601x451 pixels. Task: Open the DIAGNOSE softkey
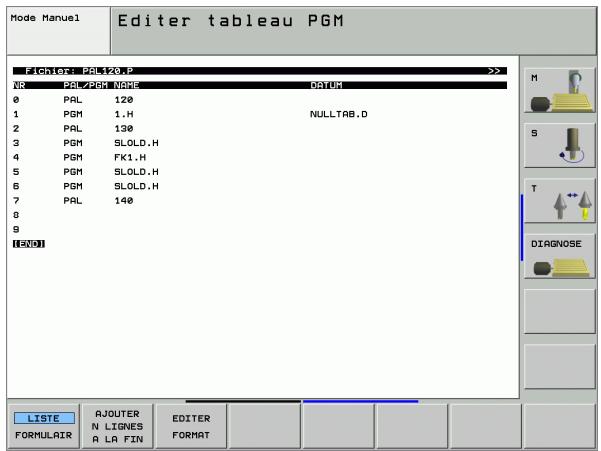point(559,256)
